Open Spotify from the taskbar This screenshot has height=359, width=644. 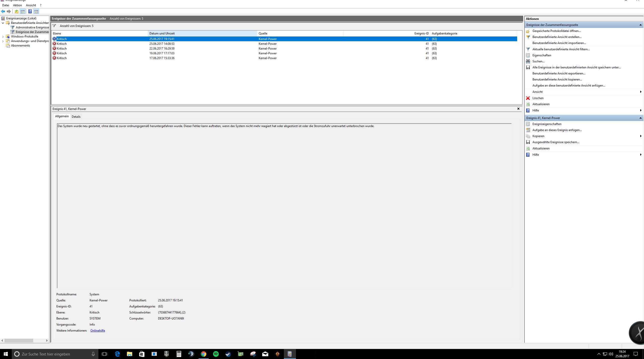click(x=216, y=354)
